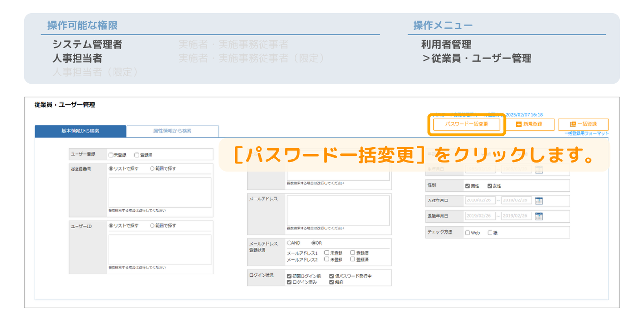
Task: Open calendar picker for 入社年月日
Action: tap(539, 200)
